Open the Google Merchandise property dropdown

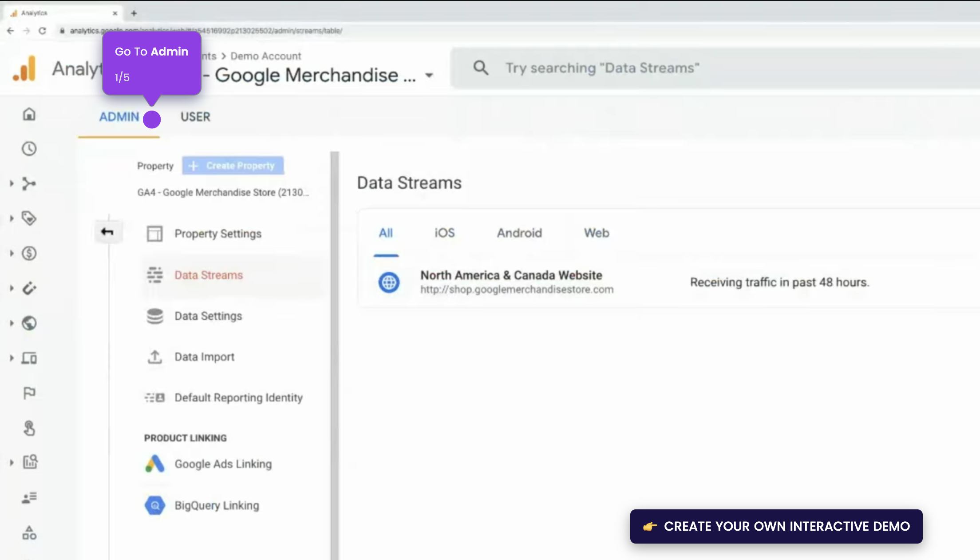429,75
